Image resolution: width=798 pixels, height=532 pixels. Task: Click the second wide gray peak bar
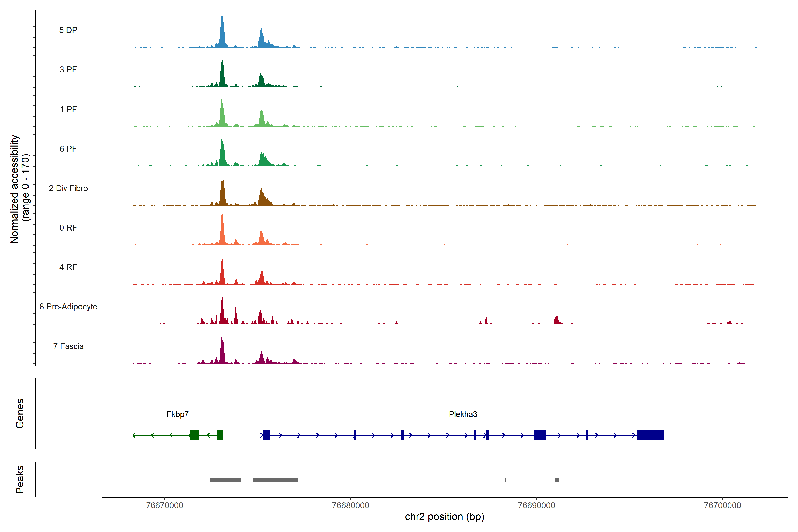(276, 480)
